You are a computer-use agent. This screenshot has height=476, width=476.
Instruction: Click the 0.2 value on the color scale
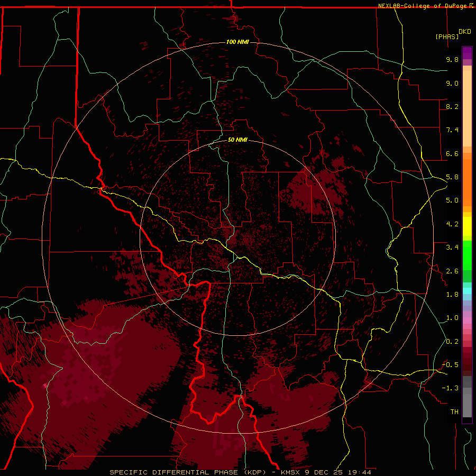(x=452, y=342)
